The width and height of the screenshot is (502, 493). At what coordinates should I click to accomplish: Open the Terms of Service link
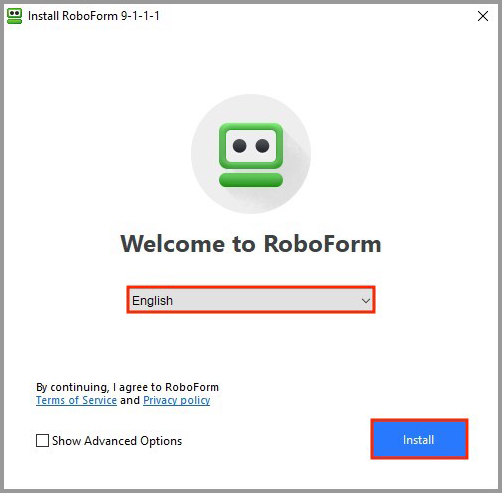point(76,400)
